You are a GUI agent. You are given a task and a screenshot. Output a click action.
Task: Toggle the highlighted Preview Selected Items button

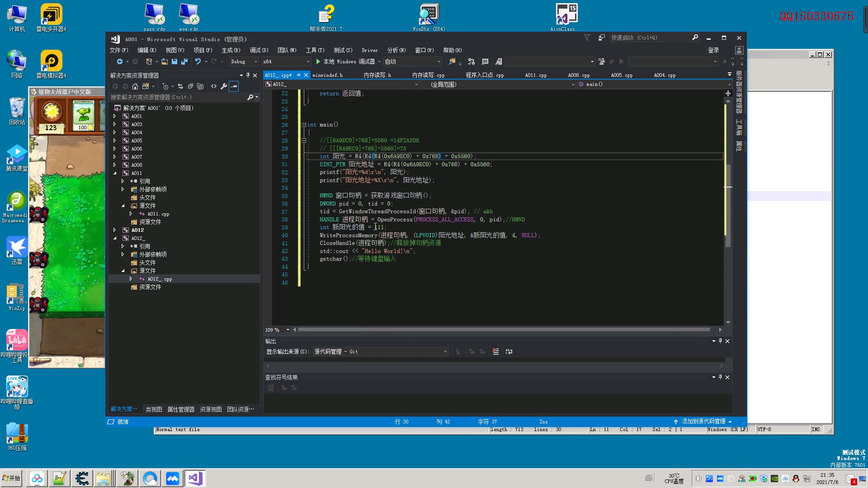click(234, 86)
